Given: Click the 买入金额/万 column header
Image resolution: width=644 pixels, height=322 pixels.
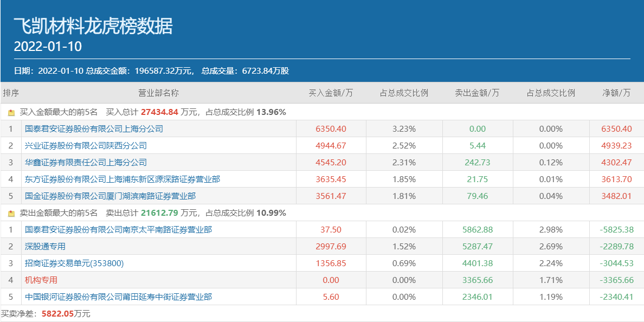Looking at the screenshot, I should (331, 93).
